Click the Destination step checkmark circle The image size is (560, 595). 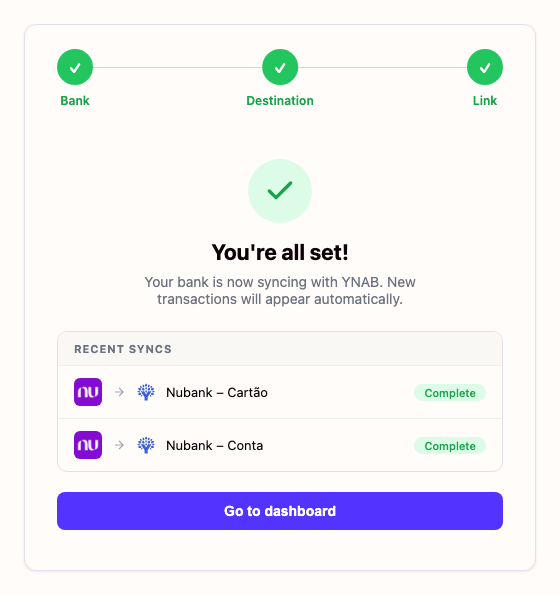pyautogui.click(x=280, y=67)
